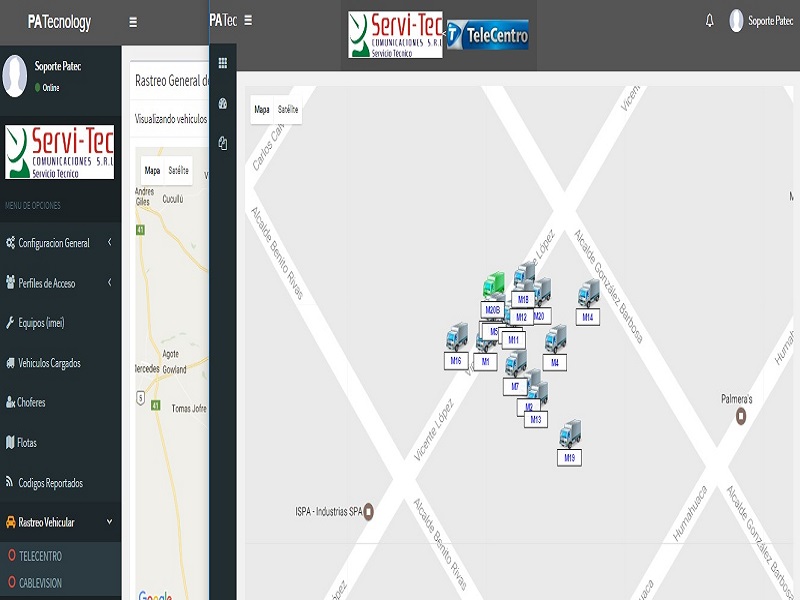This screenshot has width=800, height=600.
Task: Click the documents icon in the collapsed sidebar
Action: [x=222, y=143]
